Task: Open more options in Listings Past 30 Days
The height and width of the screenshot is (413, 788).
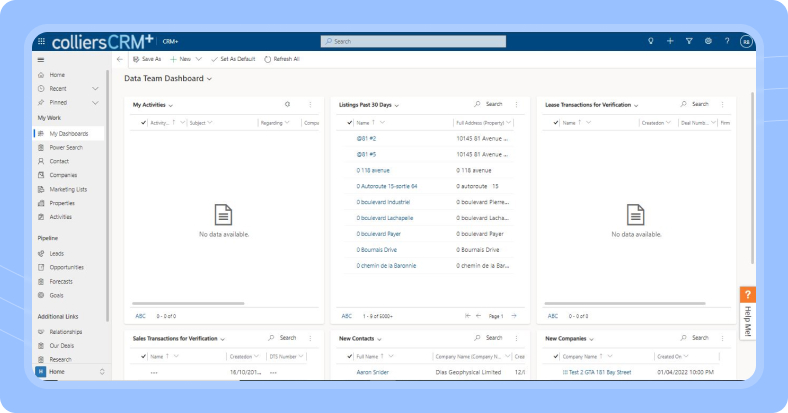Action: point(516,105)
